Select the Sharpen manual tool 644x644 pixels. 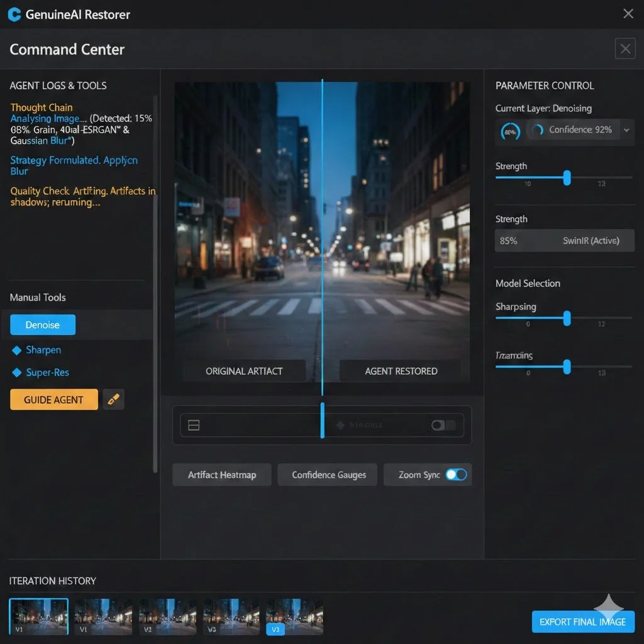click(43, 350)
